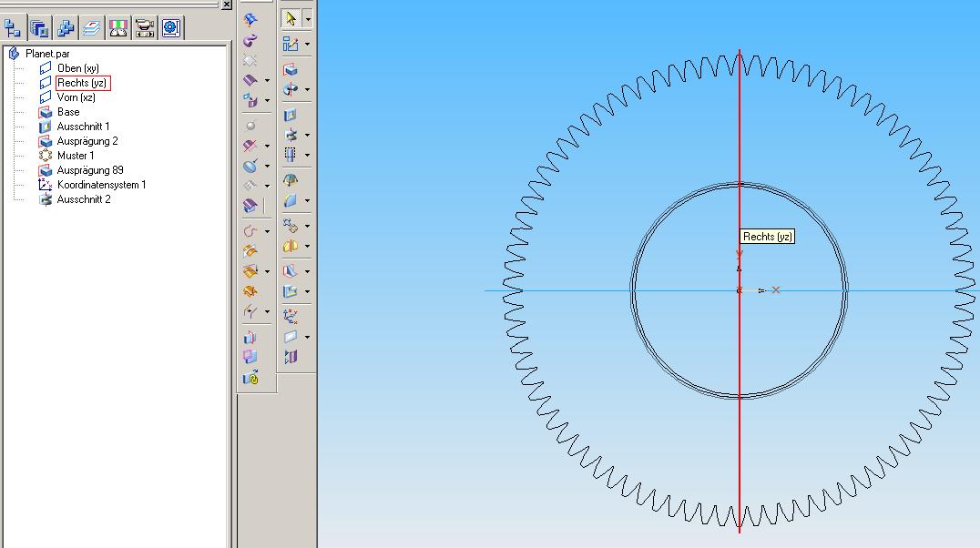Select the Oben (xy) reference plane

(78, 68)
